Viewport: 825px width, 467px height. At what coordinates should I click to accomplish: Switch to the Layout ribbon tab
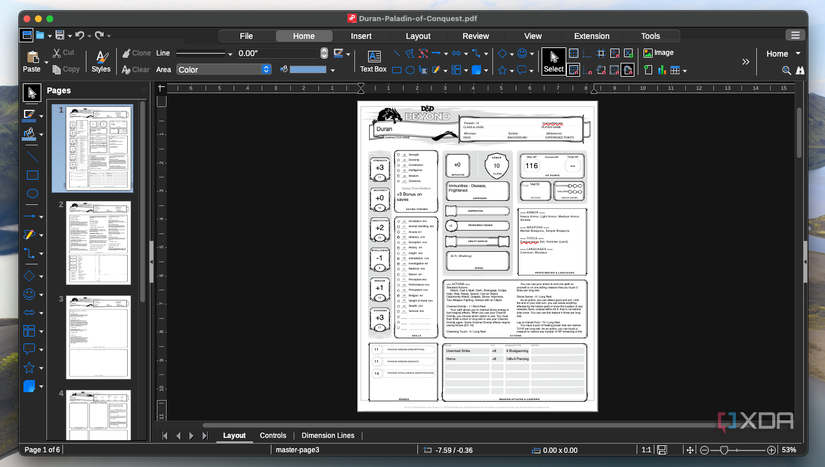pos(418,36)
